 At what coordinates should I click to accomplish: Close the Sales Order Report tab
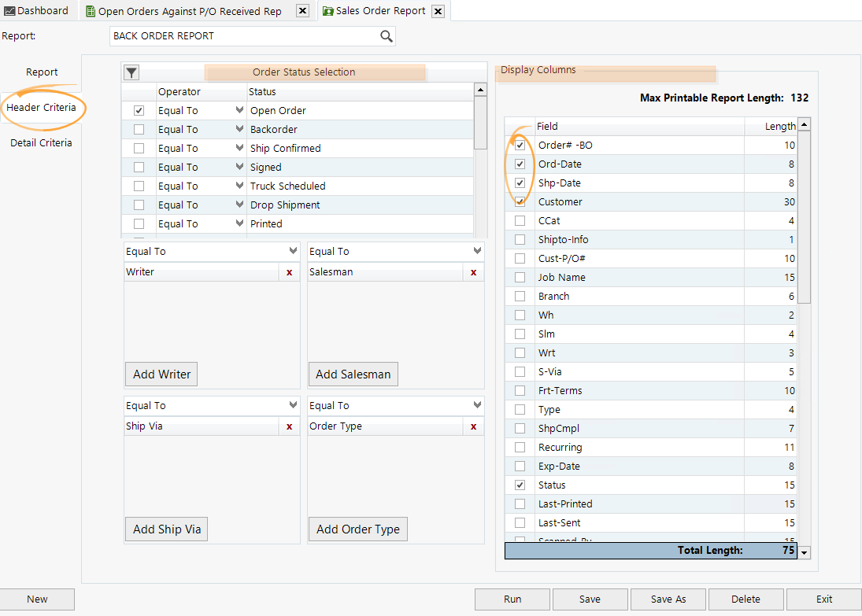pos(438,11)
